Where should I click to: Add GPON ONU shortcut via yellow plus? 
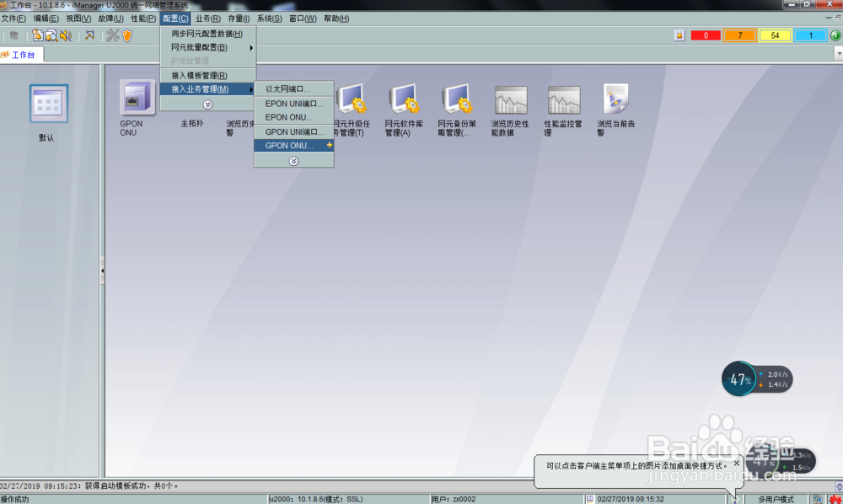pos(329,145)
